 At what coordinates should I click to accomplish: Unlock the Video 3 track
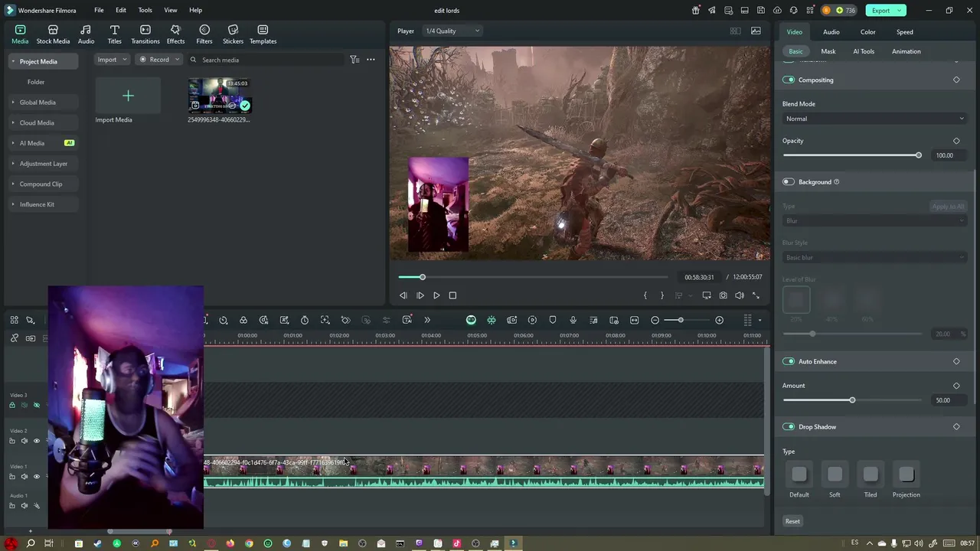(11, 405)
